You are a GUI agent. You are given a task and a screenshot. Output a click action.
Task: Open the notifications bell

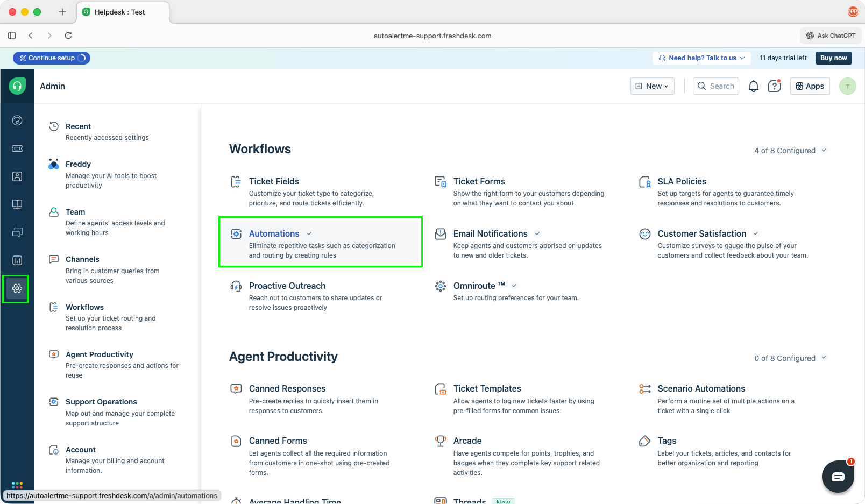754,86
